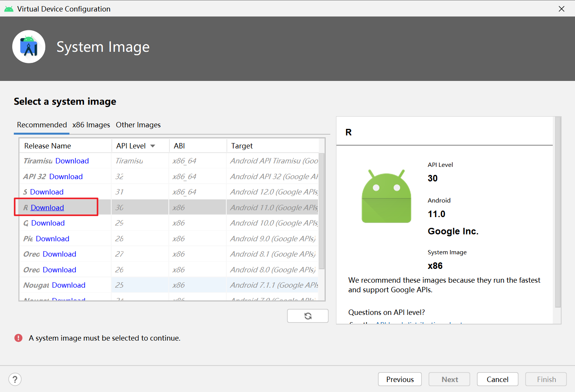
Task: Click the Android icon in title bar
Action: 8,9
